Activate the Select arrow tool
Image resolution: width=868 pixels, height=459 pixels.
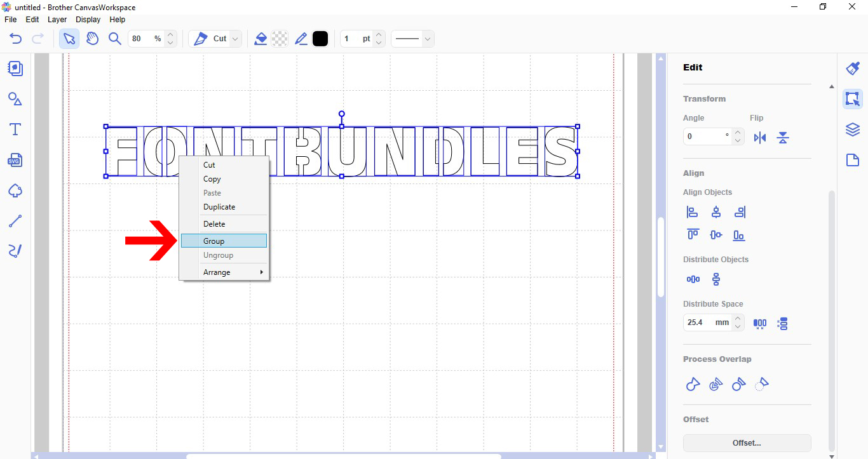pyautogui.click(x=69, y=39)
